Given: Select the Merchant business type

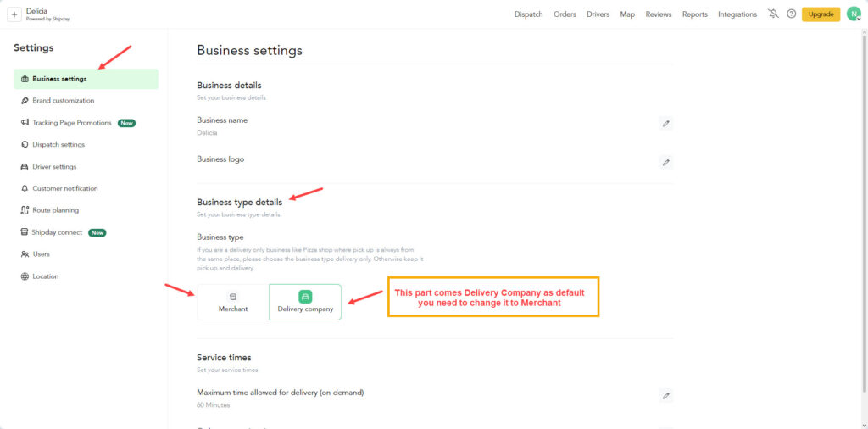Looking at the screenshot, I should pyautogui.click(x=233, y=302).
